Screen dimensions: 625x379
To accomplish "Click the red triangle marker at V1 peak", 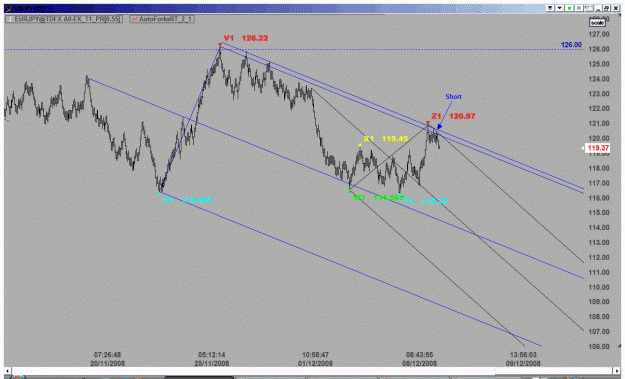I will coord(220,44).
